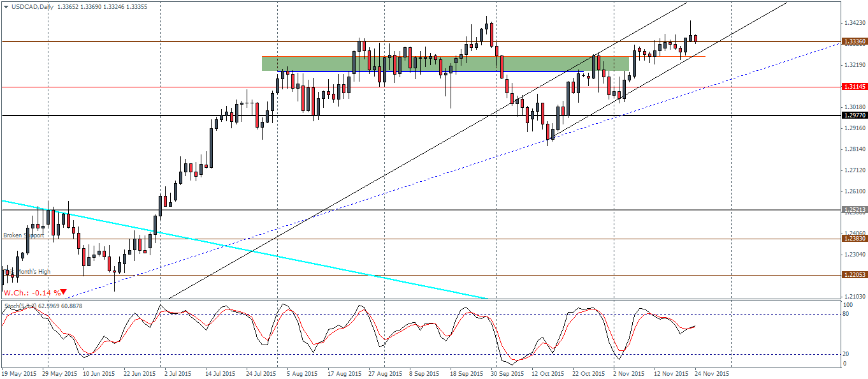Image resolution: width=868 pixels, height=379 pixels.
Task: Click the 1.23830 price label on axis
Action: tap(855, 239)
